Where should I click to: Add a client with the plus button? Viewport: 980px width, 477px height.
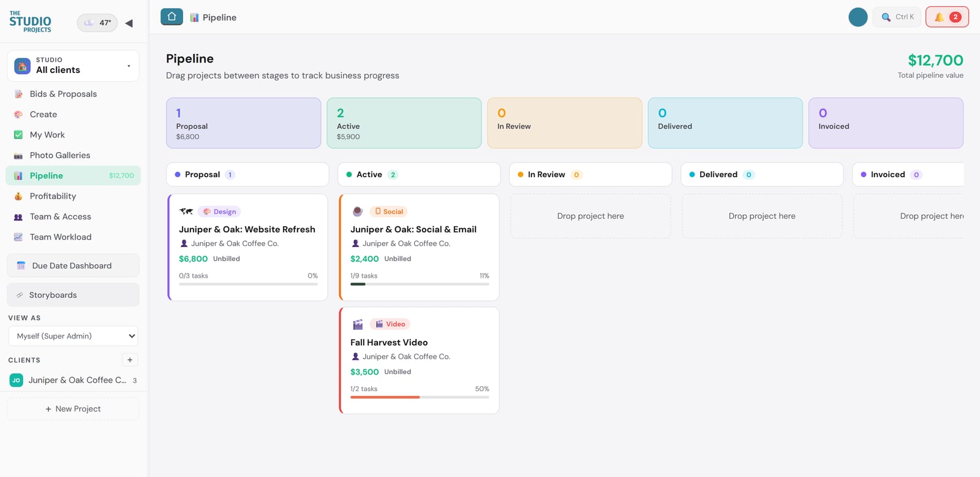[130, 360]
